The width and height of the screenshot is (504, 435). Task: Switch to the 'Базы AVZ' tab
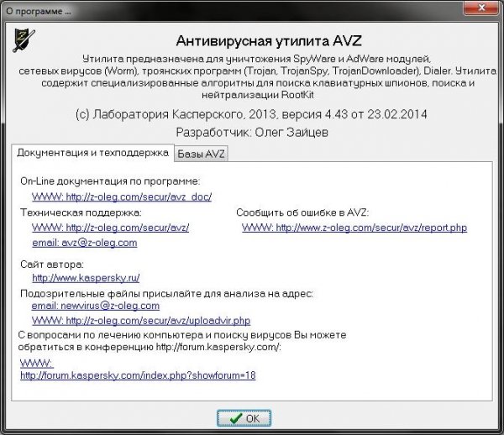[201, 154]
